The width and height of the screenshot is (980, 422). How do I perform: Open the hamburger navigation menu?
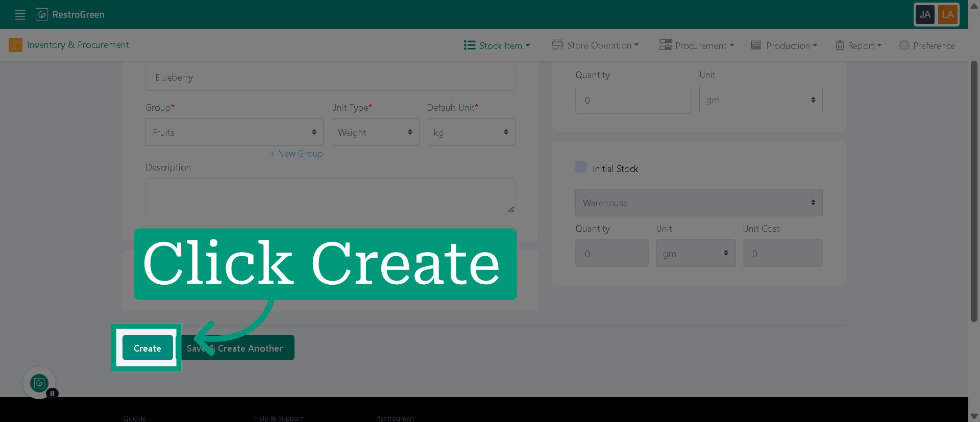coord(20,15)
